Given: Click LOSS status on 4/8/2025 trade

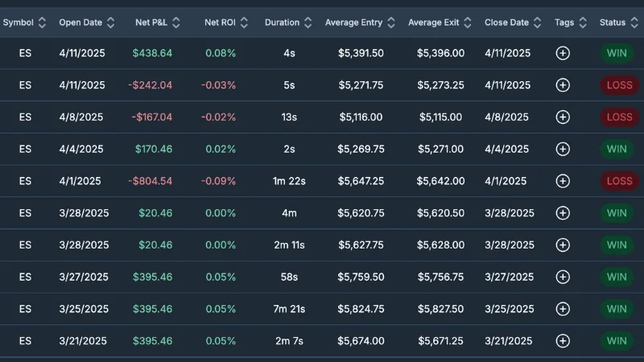Looking at the screenshot, I should 620,117.
